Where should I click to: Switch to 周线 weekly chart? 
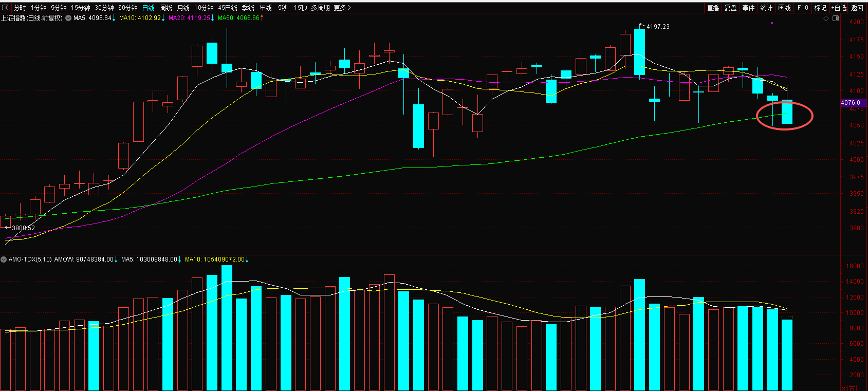click(x=166, y=8)
